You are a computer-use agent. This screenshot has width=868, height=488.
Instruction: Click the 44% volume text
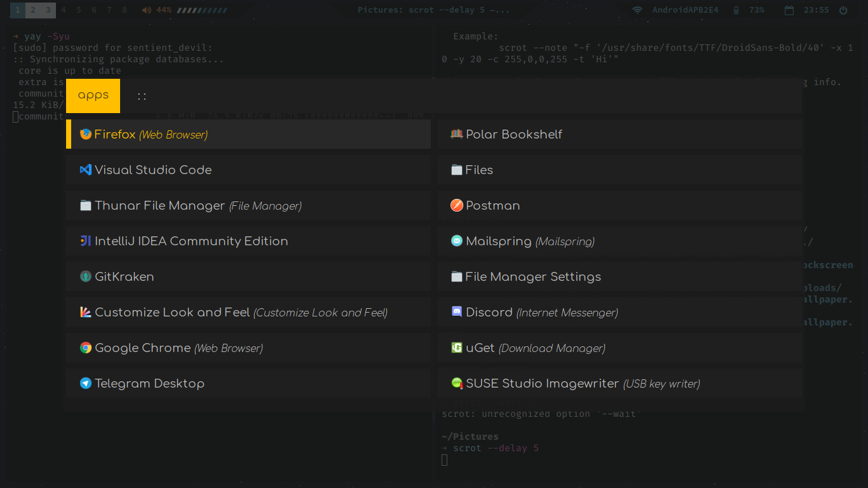coord(164,10)
